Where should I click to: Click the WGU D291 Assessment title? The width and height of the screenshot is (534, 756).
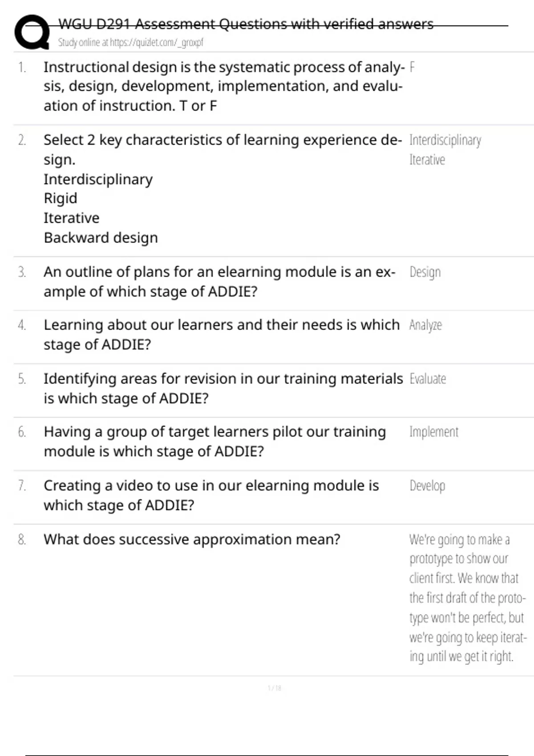[x=246, y=24]
